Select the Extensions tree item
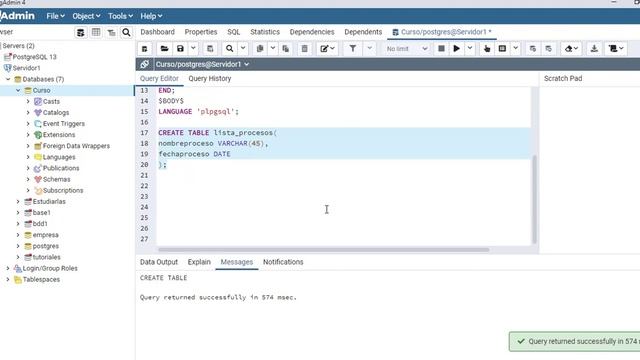Screen dimensions: 640x360 click(59, 135)
